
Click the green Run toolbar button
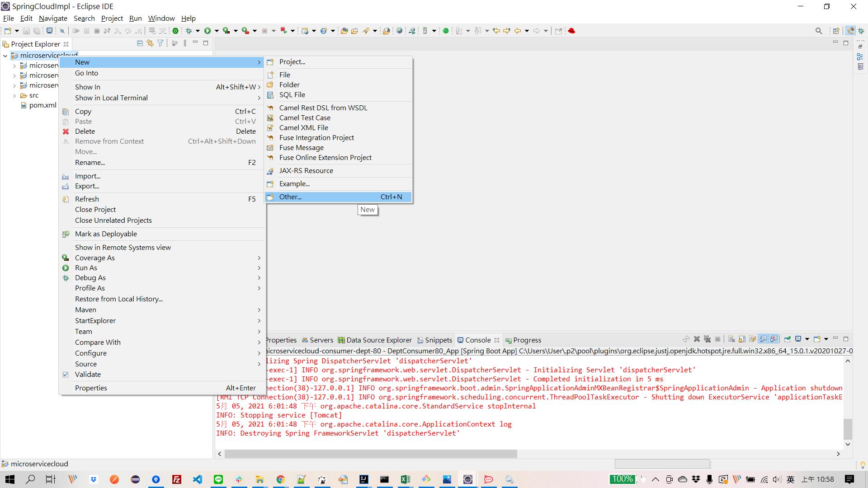208,31
